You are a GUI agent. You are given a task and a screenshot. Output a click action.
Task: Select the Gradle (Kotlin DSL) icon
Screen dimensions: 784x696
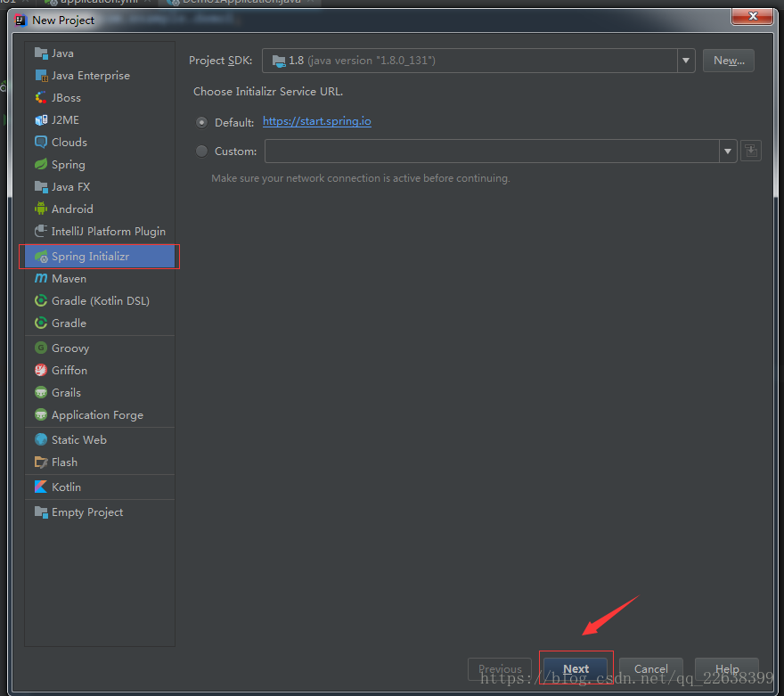coord(41,300)
